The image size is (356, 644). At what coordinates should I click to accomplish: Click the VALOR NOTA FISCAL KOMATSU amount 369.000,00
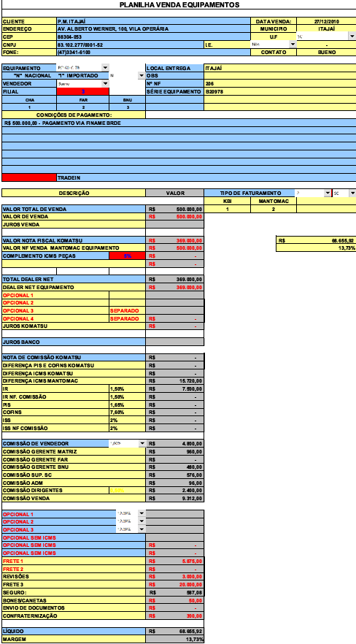[x=175, y=240]
